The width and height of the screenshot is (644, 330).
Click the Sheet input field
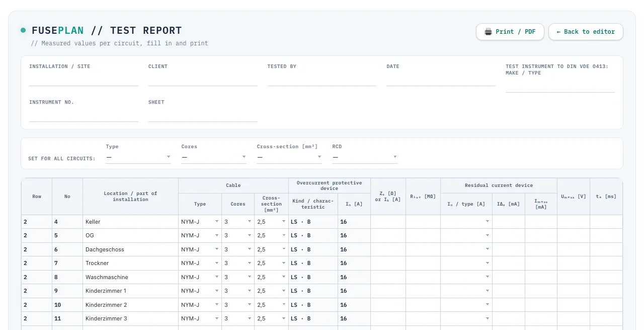203,115
